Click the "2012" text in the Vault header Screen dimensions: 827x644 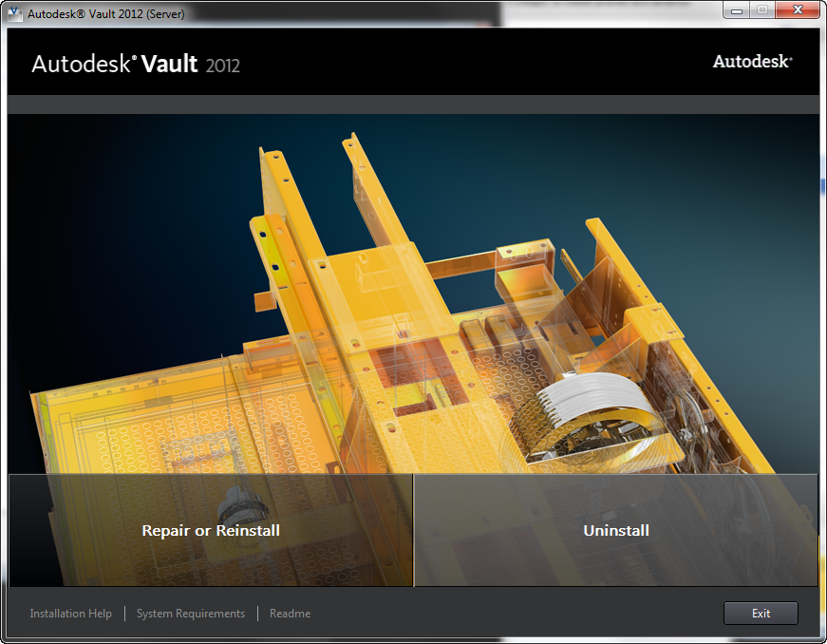[221, 66]
